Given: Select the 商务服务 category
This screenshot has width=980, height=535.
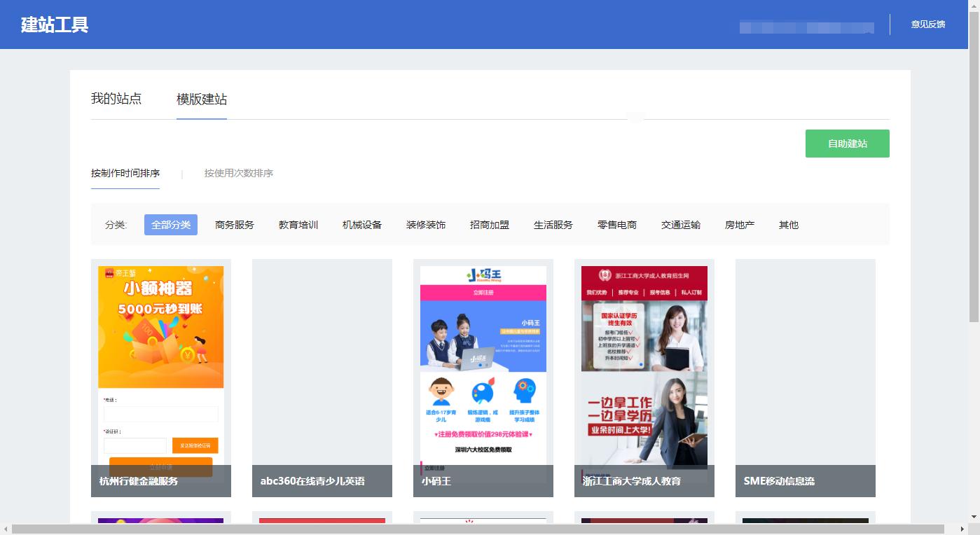Looking at the screenshot, I should [234, 224].
